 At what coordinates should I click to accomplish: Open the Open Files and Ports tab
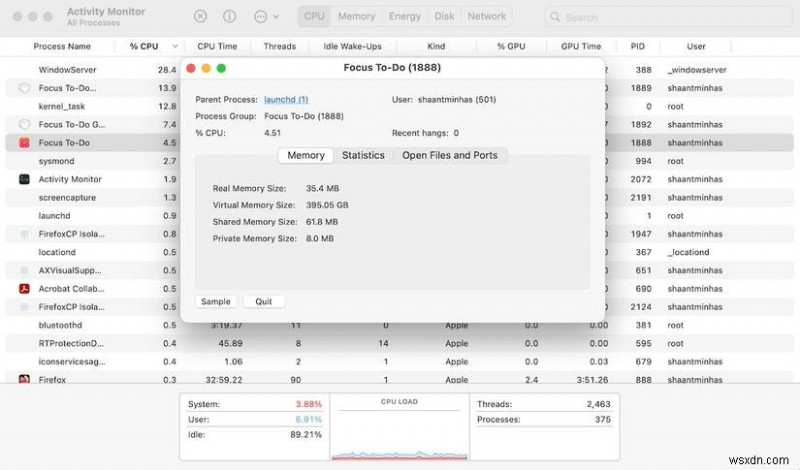point(449,155)
